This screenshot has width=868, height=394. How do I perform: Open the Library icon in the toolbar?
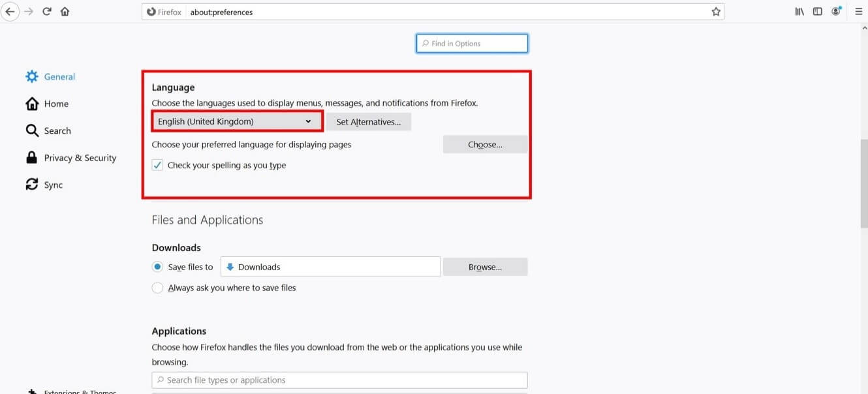click(x=799, y=12)
